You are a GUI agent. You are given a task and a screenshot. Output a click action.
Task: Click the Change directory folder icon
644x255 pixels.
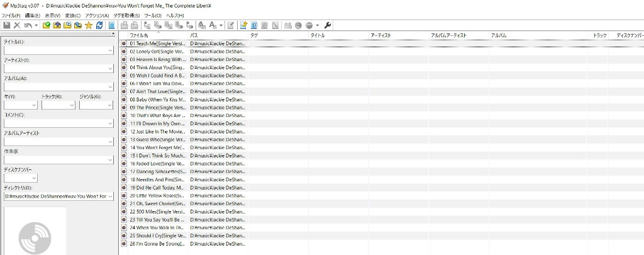click(47, 25)
